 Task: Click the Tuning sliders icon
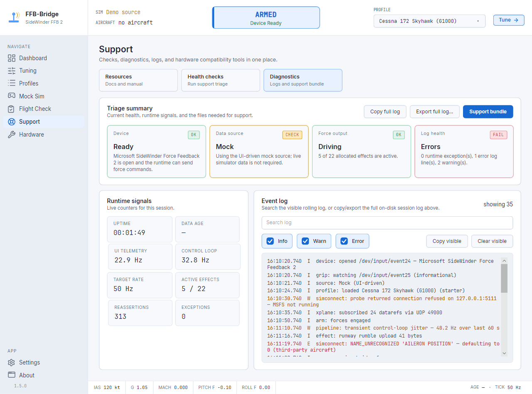tap(12, 71)
